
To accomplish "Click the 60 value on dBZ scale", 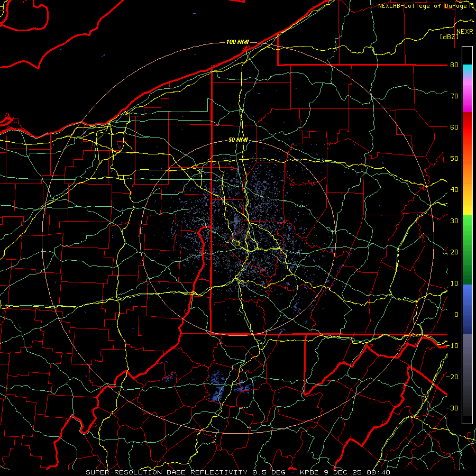I will pos(454,127).
